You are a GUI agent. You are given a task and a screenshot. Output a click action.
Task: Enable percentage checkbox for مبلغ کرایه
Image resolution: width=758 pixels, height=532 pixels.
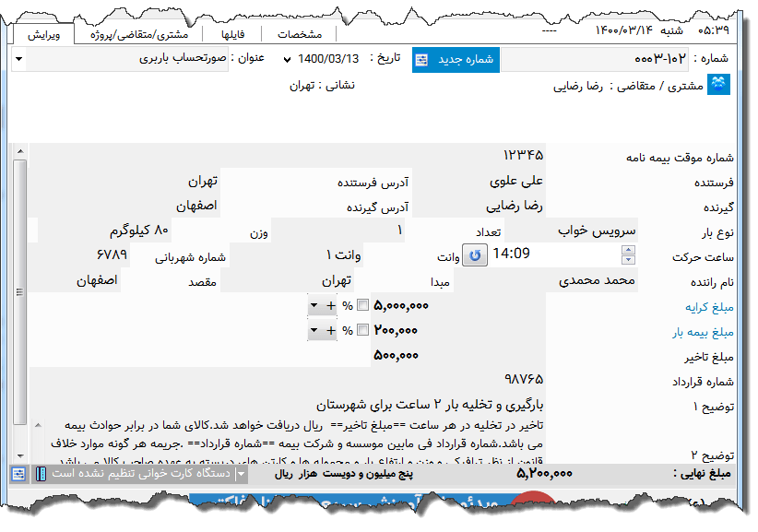[362, 304]
